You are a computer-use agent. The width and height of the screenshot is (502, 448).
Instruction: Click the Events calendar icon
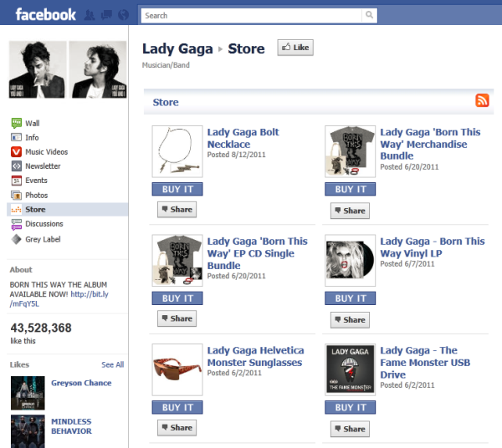coord(16,181)
